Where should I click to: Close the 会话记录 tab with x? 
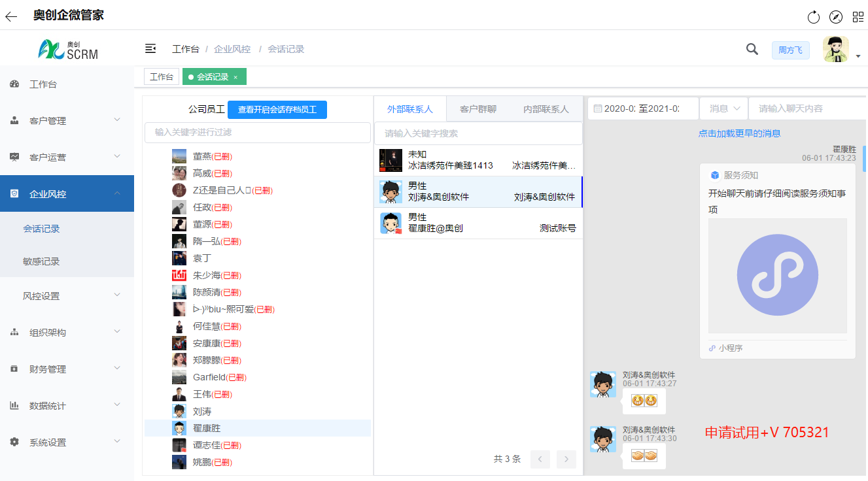(x=235, y=77)
